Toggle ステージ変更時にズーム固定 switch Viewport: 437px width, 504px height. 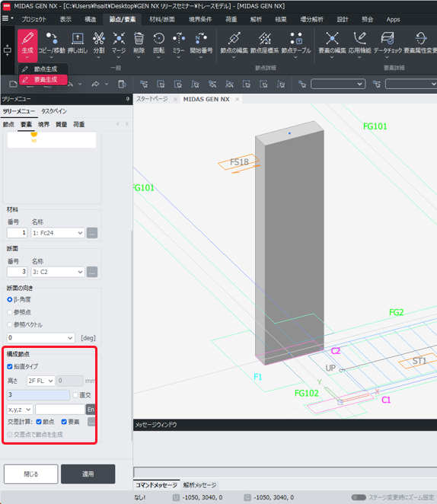pyautogui.click(x=359, y=497)
